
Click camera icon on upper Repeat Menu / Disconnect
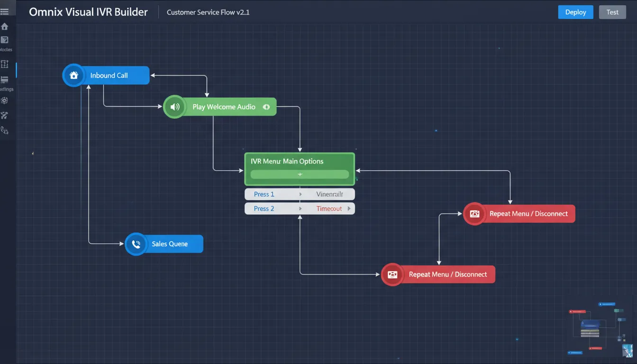click(474, 214)
